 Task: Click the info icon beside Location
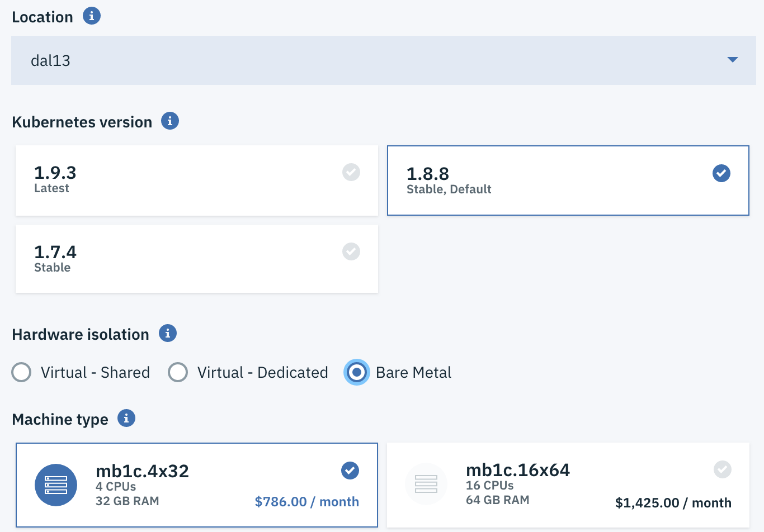coord(92,16)
